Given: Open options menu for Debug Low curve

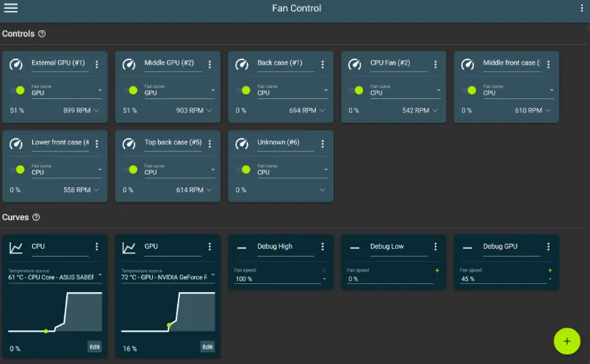Looking at the screenshot, I should [x=436, y=247].
